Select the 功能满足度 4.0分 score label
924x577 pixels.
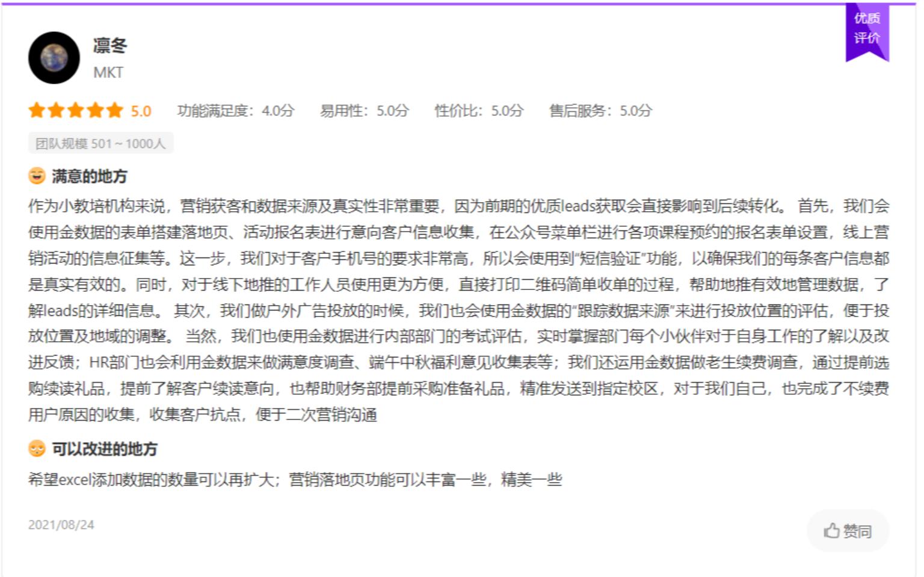pyautogui.click(x=235, y=111)
